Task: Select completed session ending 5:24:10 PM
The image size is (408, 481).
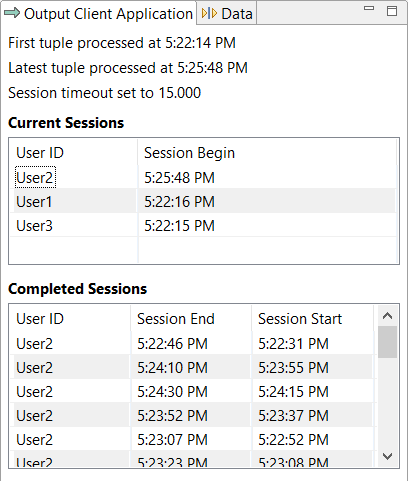Action: click(193, 367)
